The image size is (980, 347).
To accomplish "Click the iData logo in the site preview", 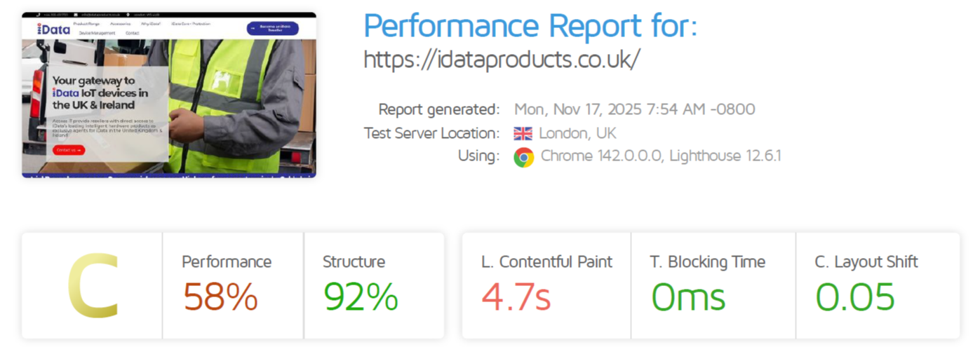I will [53, 29].
